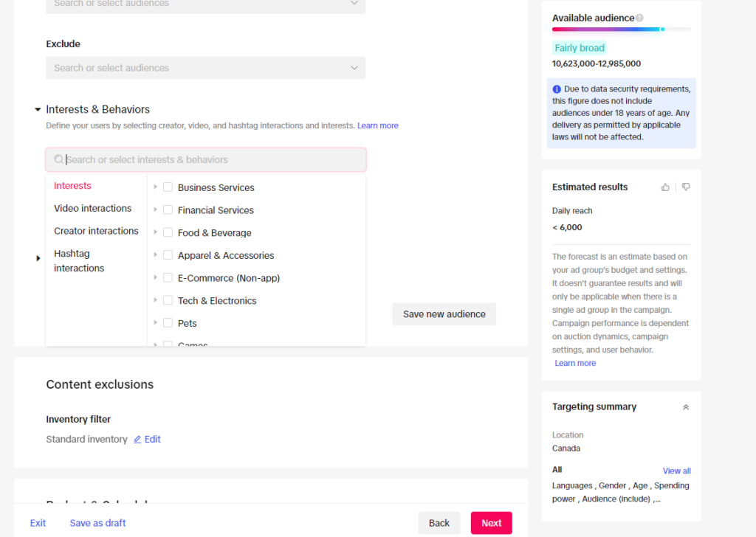Click the Pets label
Viewport: 756px width, 537px height.
click(187, 323)
